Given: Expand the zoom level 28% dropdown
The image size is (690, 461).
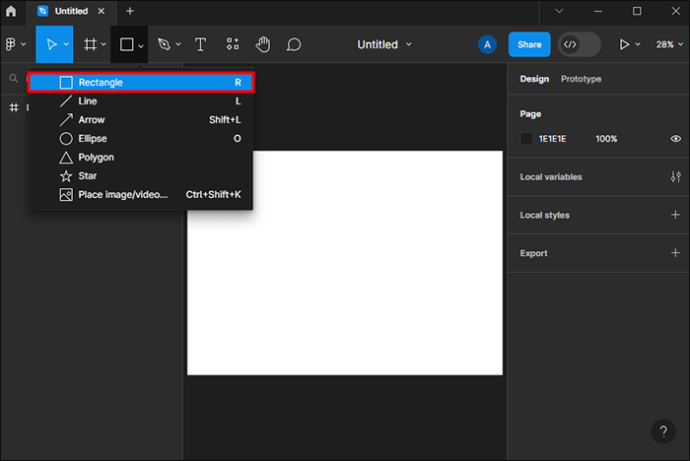Looking at the screenshot, I should [669, 45].
